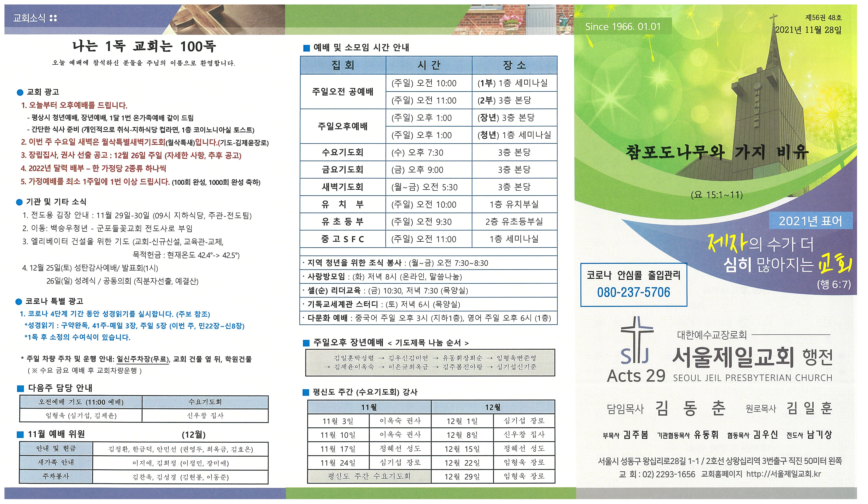Click the 주차봉사 row label
Screen dimensions: 868x504
click(56, 477)
